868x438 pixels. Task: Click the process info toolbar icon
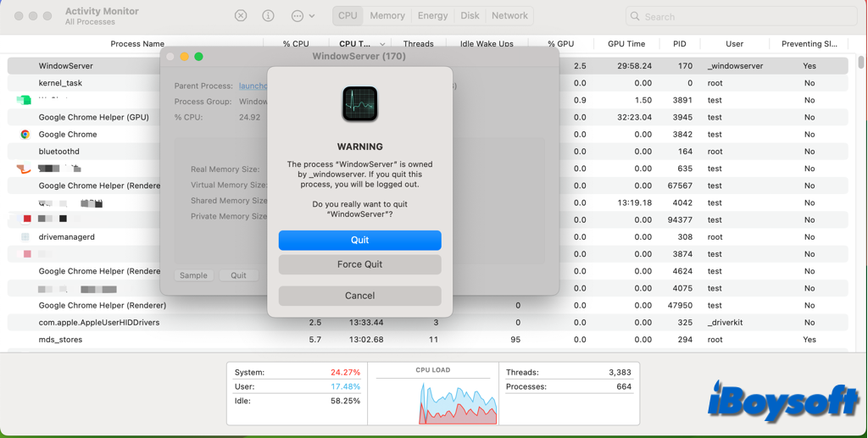268,16
